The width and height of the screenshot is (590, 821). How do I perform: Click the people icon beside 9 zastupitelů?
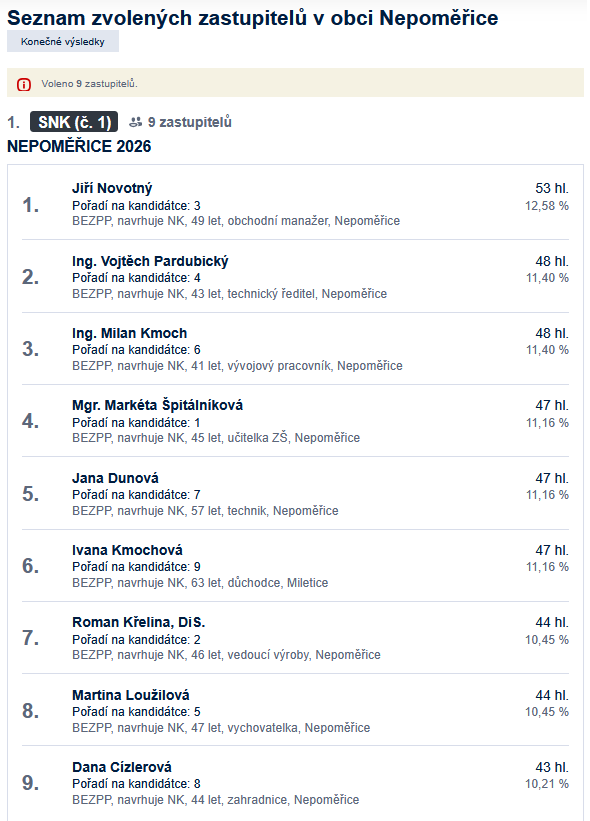(136, 122)
